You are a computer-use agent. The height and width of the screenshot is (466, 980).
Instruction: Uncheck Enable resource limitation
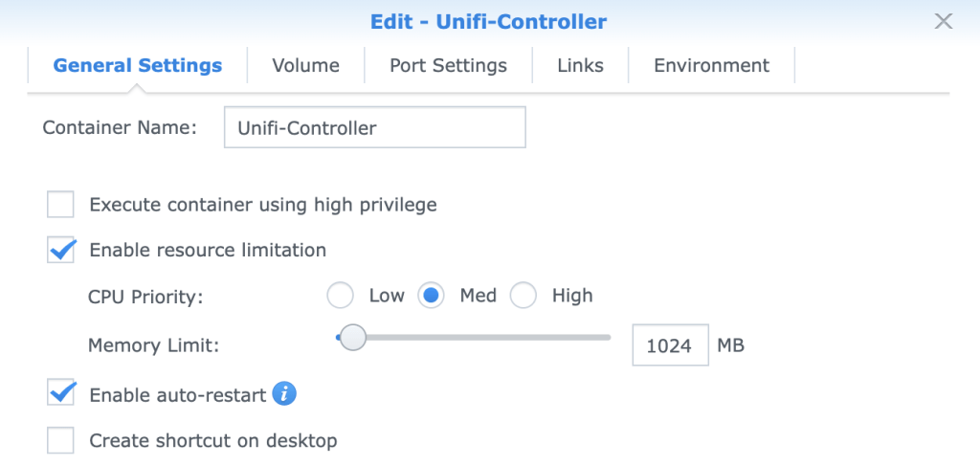[x=61, y=251]
